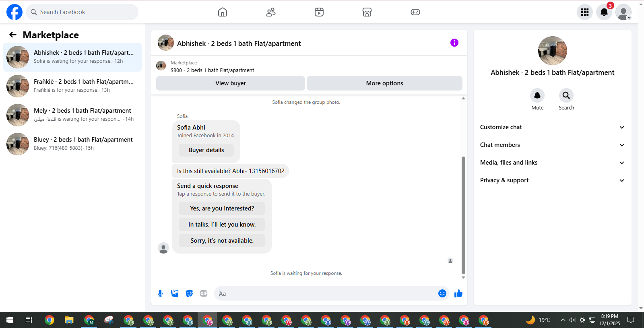The height and width of the screenshot is (328, 644).
Task: Click the chat scrollbar up arrow
Action: (463, 99)
